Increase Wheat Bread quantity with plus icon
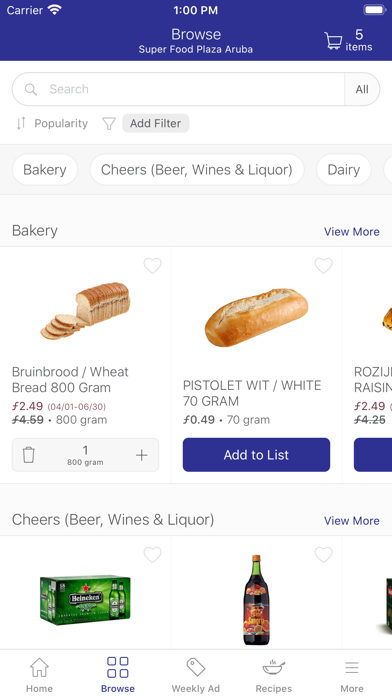Screen dimensions: 392x696 [142, 455]
